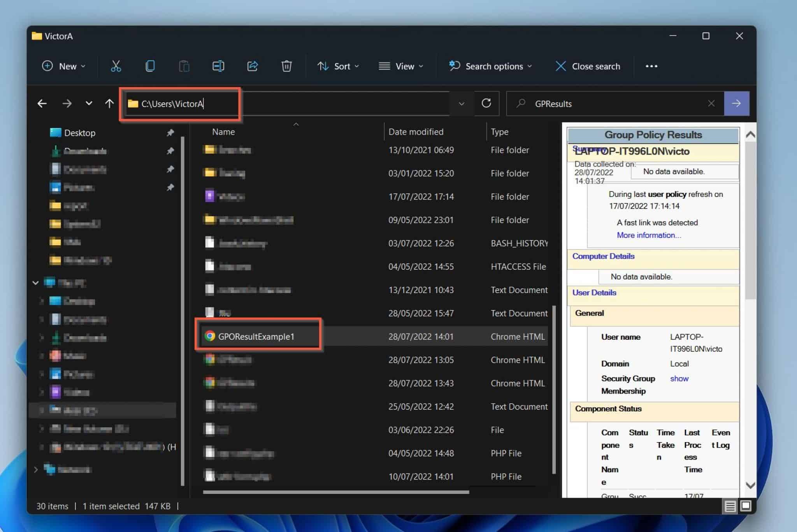Go up one folder level arrow
The image size is (797, 532).
[109, 104]
